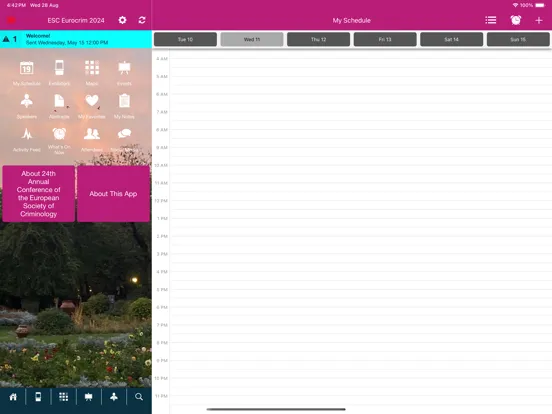The width and height of the screenshot is (552, 414).
Task: Select the Sun 15 day tab
Action: coord(518,39)
